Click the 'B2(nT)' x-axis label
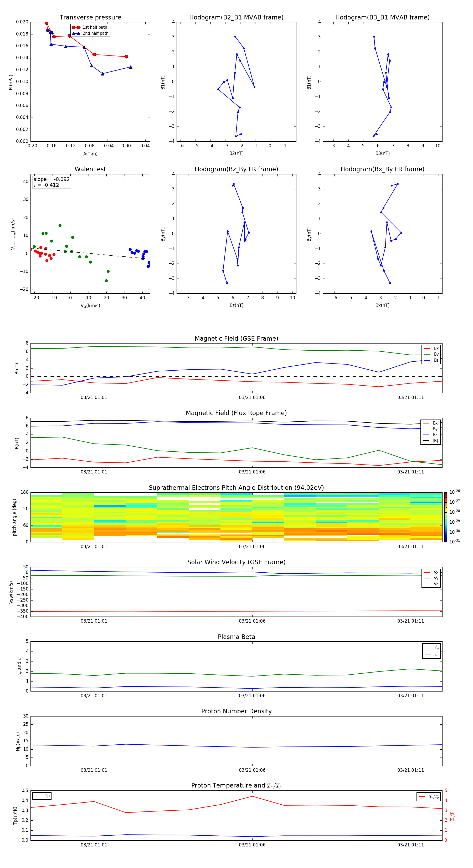The width and height of the screenshot is (473, 868). (236, 153)
